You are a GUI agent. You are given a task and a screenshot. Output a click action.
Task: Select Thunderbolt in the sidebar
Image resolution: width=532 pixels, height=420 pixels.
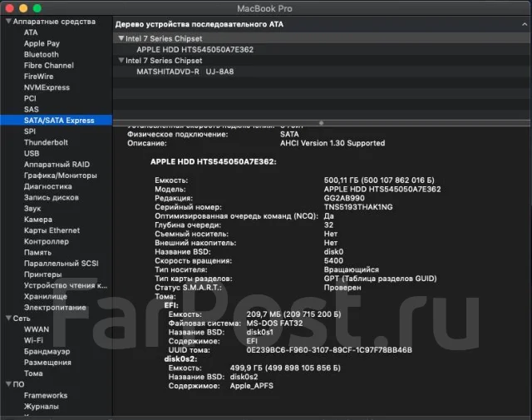pyautogui.click(x=46, y=142)
